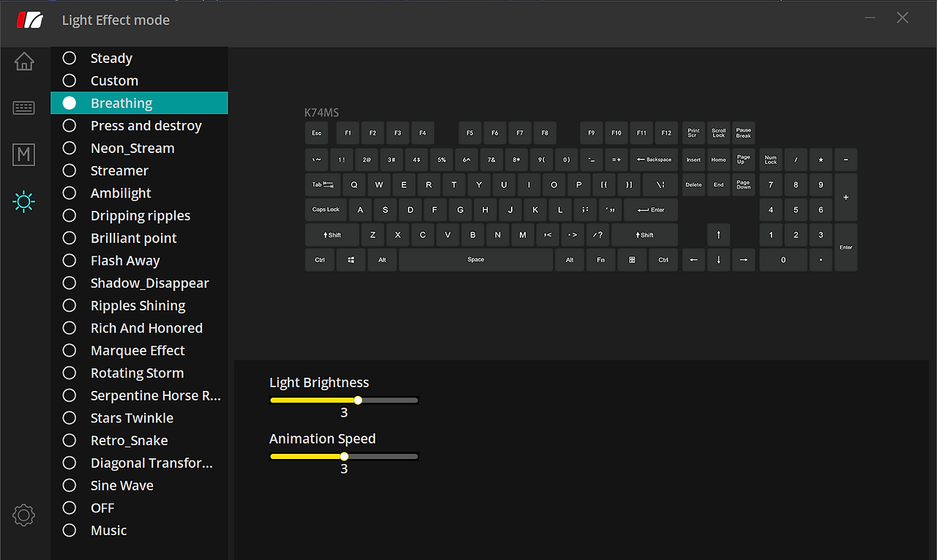Close the Light Effect mode window
The width and height of the screenshot is (937, 560).
903,18
